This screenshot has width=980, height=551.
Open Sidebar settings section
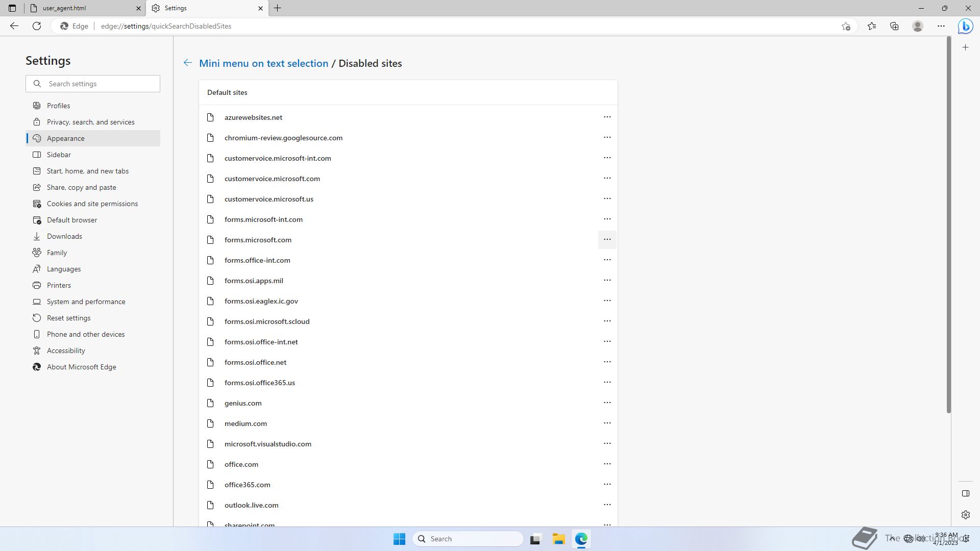93,155
